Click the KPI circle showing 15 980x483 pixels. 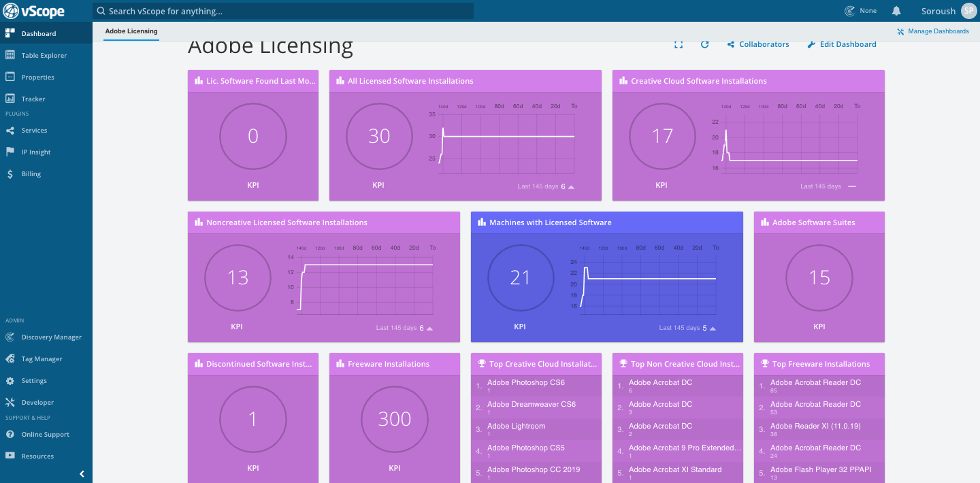(819, 278)
